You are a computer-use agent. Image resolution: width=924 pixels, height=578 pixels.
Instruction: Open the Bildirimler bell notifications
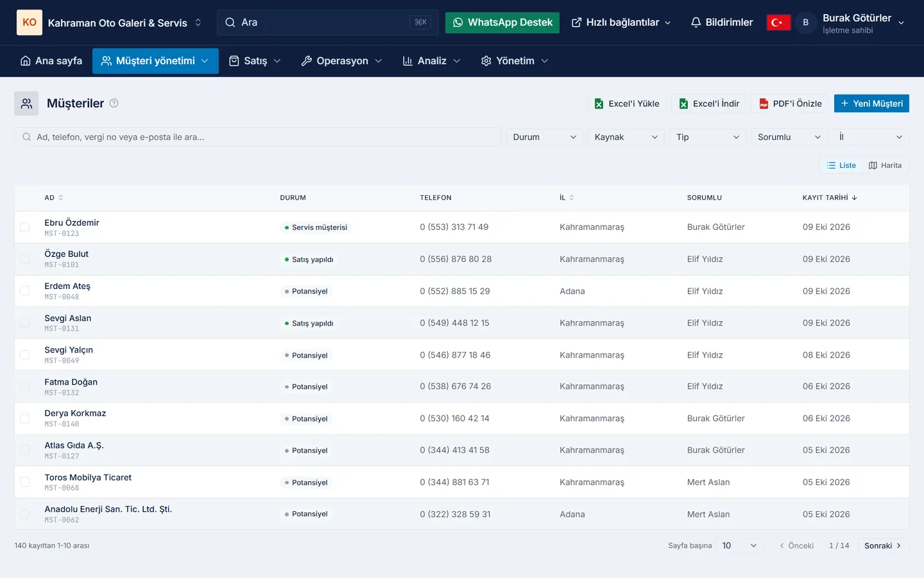(x=721, y=22)
